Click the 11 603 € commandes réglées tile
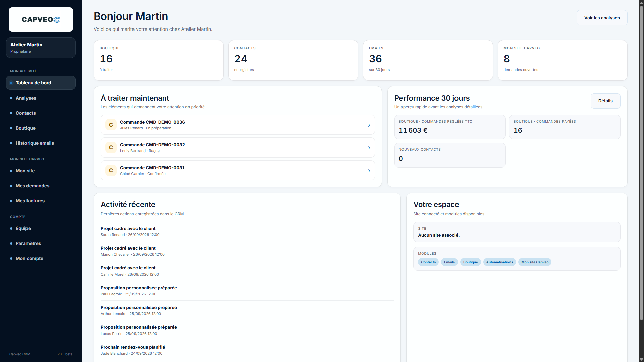644x362 pixels. 450,127
